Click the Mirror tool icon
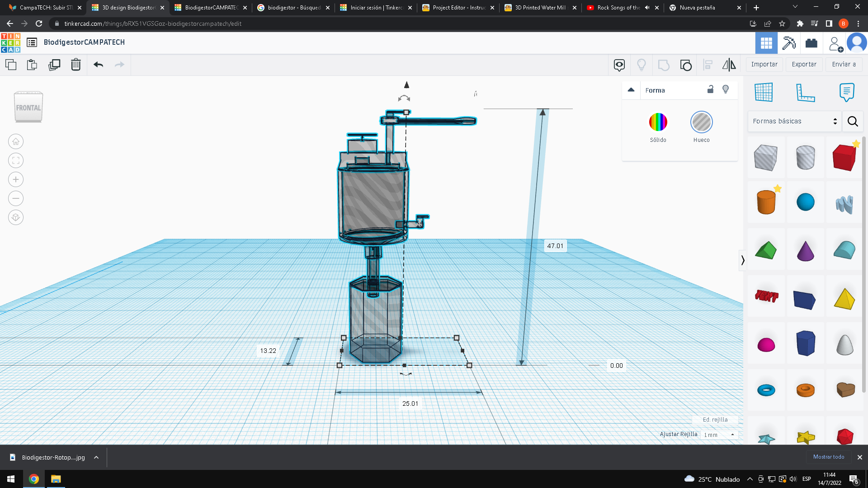 [x=729, y=65]
